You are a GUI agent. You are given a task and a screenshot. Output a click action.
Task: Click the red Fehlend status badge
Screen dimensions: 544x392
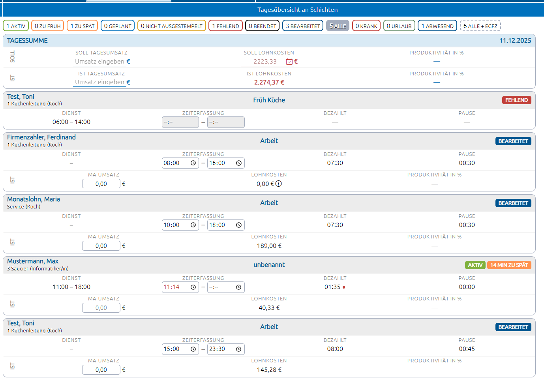[x=516, y=100]
